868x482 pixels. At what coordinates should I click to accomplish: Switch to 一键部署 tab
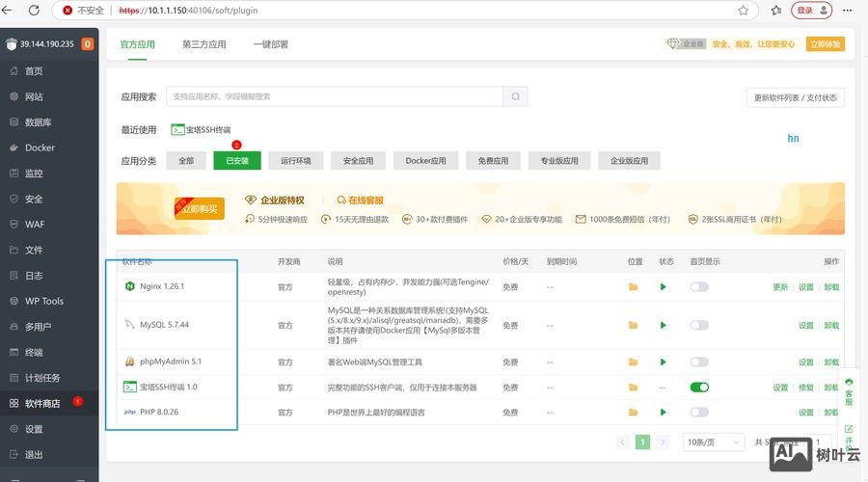[x=271, y=44]
